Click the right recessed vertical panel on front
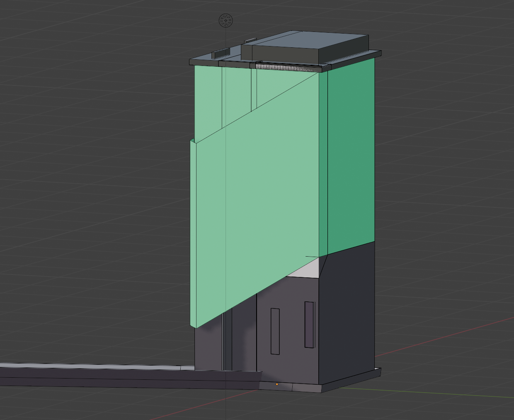 tap(309, 325)
